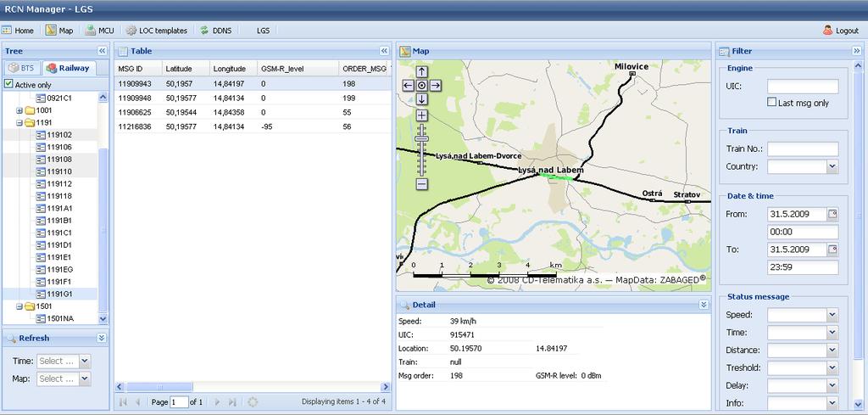Image resolution: width=868 pixels, height=415 pixels.
Task: Click the To time field 23:59
Action: (803, 267)
